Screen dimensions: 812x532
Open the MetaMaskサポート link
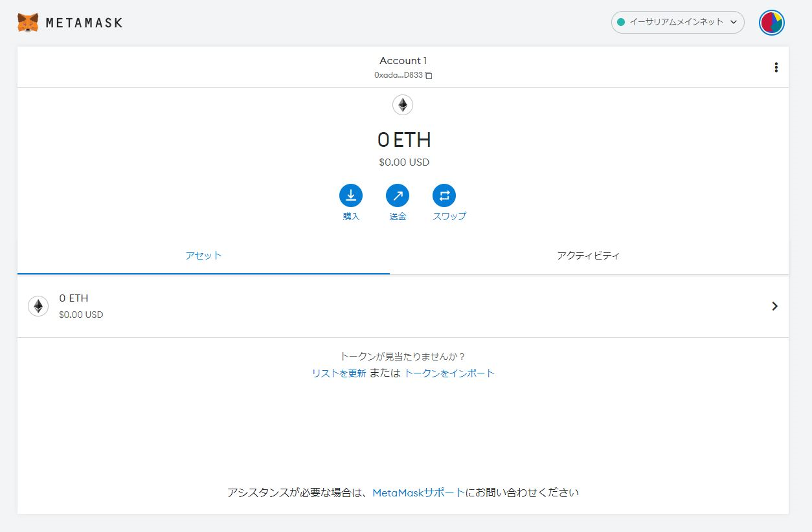tap(419, 493)
